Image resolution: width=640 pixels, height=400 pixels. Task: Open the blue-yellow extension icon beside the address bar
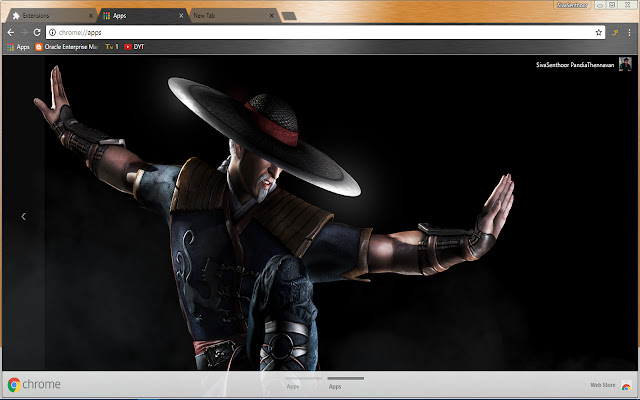(x=615, y=32)
